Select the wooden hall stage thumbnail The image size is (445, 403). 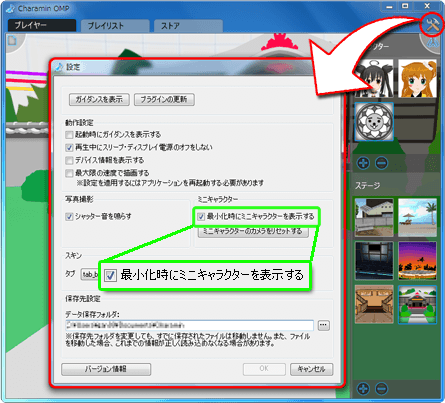tap(374, 304)
